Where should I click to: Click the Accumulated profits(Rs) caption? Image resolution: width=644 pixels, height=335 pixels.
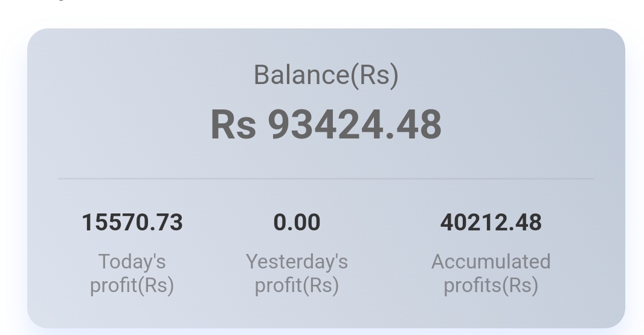tap(491, 273)
